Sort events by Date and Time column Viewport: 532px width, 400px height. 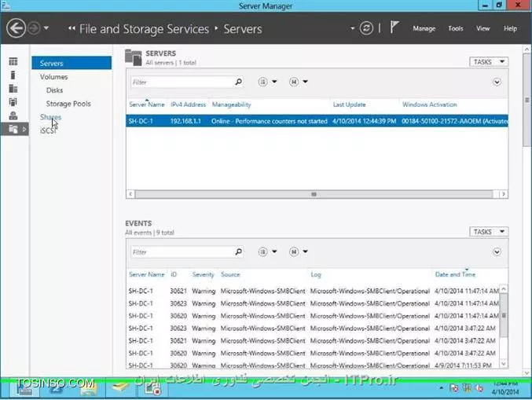tap(455, 274)
